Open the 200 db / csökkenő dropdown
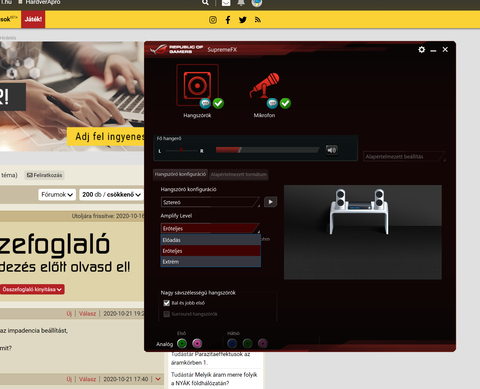Screen dimensions: 480x389 pos(111,194)
